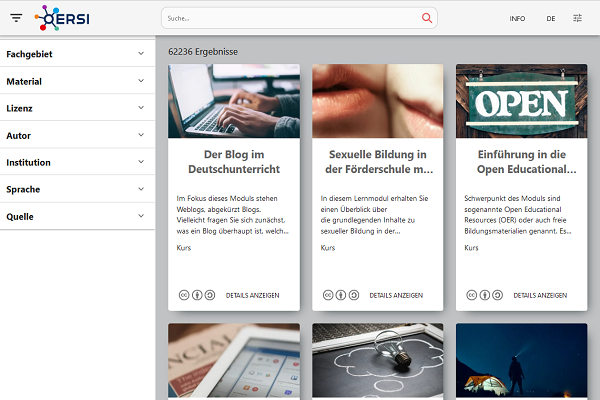Open the settings sliders icon in the top right
The image size is (600, 400).
tap(578, 18)
